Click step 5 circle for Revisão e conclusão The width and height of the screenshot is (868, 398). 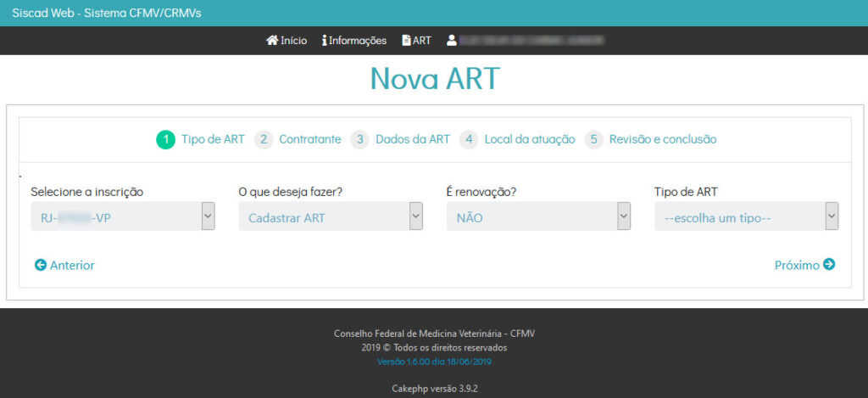[593, 140]
